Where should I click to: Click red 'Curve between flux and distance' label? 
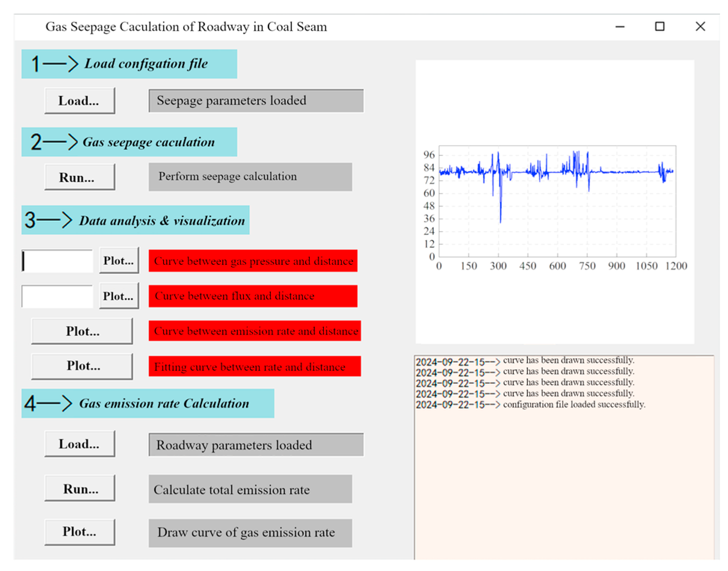click(x=253, y=296)
